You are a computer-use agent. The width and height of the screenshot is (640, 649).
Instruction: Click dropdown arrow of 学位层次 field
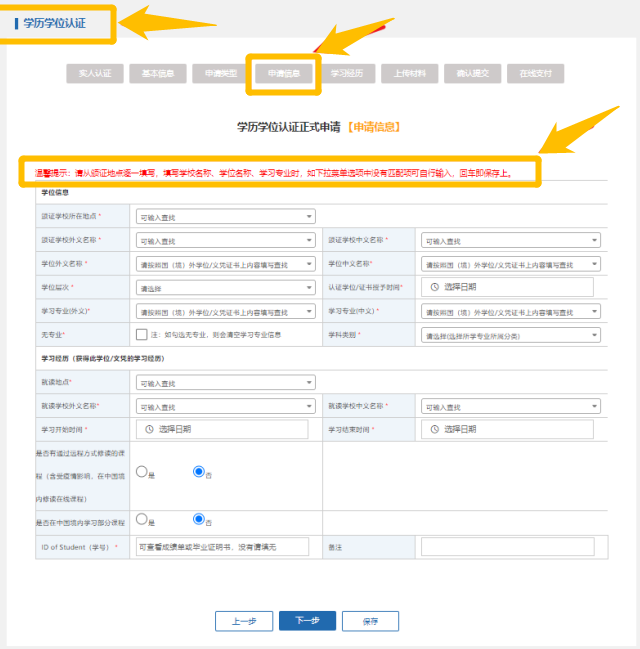click(x=307, y=288)
